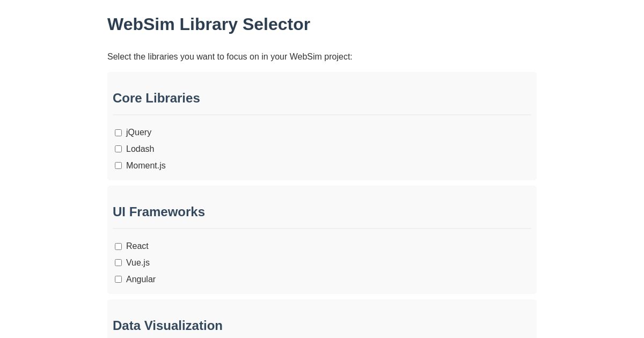644x338 pixels.
Task: Select Moment.js in Core Libraries
Action: (x=118, y=165)
